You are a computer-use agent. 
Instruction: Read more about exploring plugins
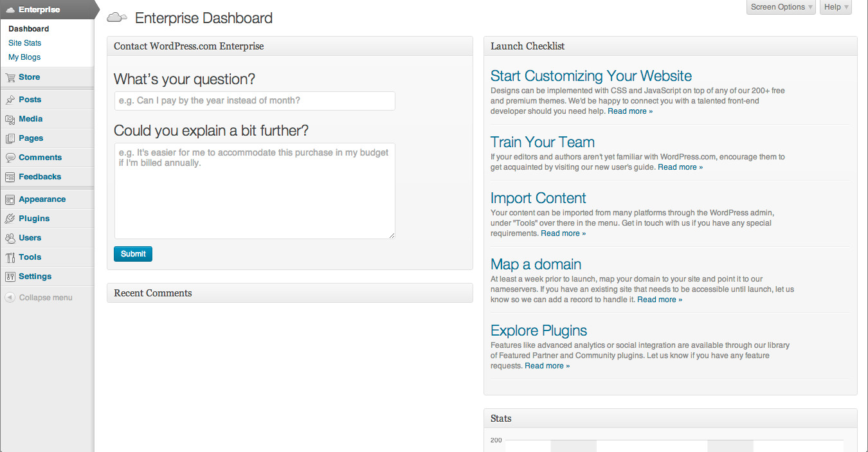click(547, 366)
